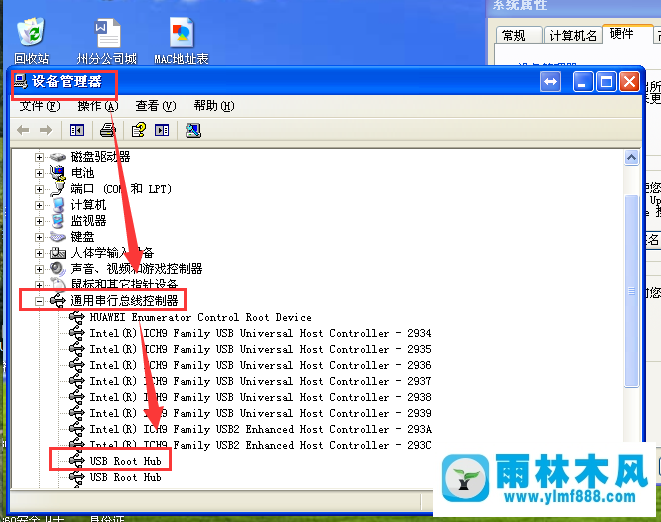Screen dimensions: 661x522
Task: Switch to 常规 tab in System Properties
Action: click(519, 35)
